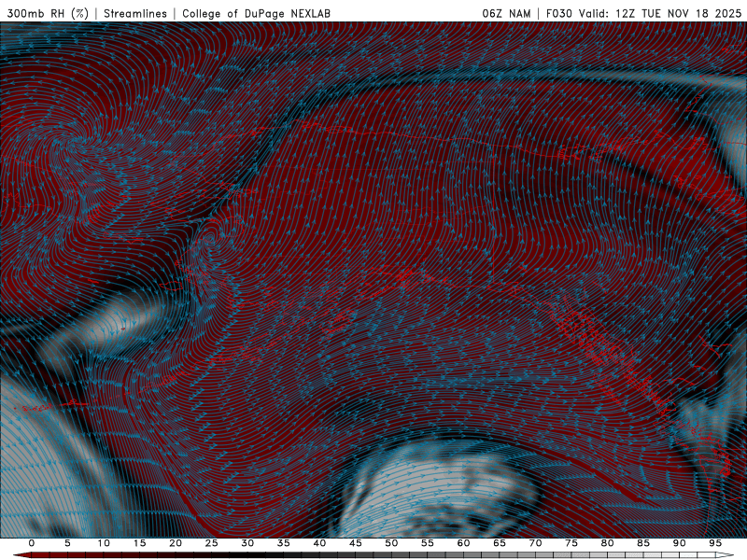Click the white right arrow tip of colorbar
The image size is (747, 560).
[726, 555]
